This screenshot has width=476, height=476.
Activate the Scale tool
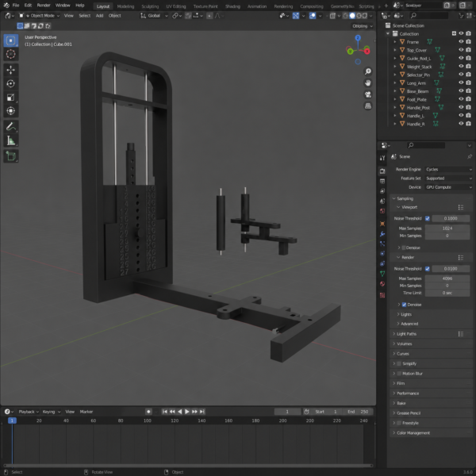click(10, 98)
